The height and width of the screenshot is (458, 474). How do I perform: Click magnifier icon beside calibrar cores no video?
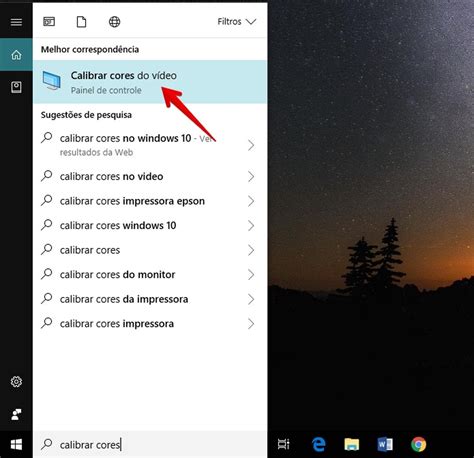coord(47,176)
